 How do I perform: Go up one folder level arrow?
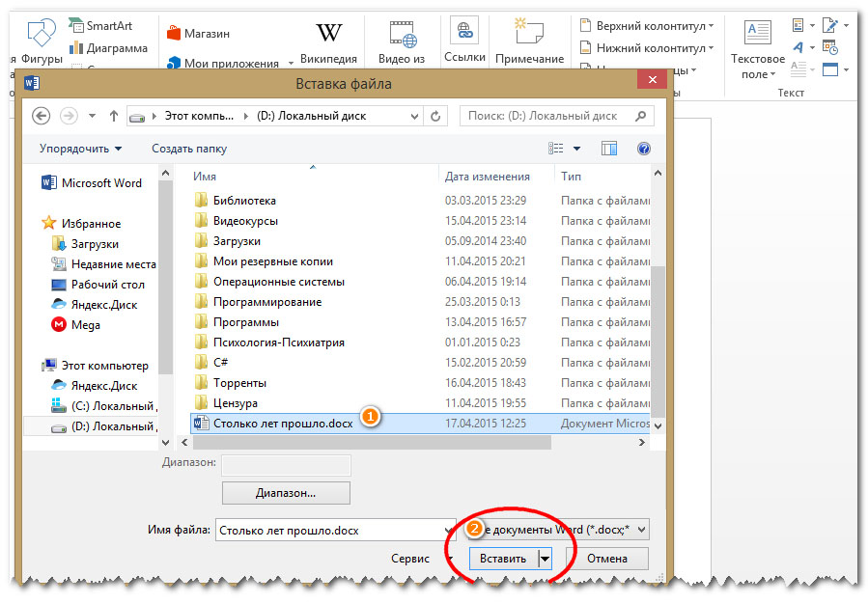tap(114, 116)
